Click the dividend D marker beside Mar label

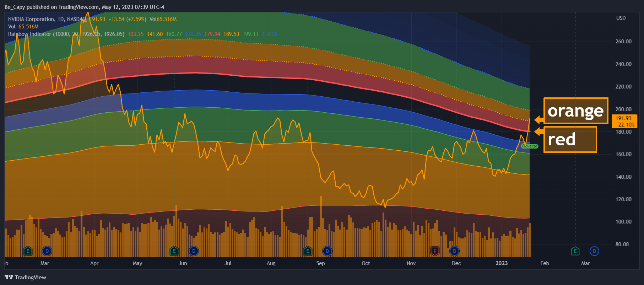[47, 251]
